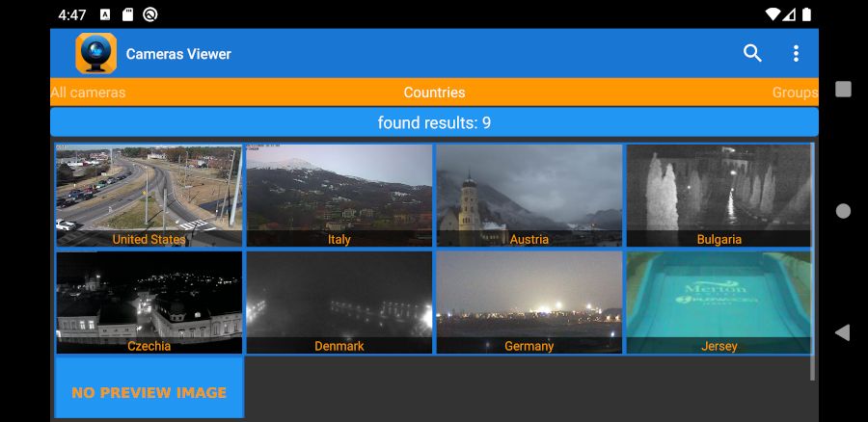Open the Germany camera thumbnail
The width and height of the screenshot is (868, 422).
[x=529, y=303]
